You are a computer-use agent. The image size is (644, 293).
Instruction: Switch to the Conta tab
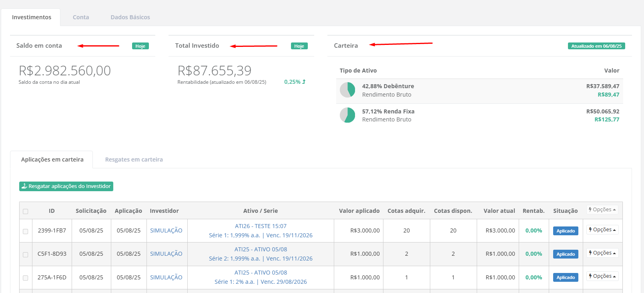point(81,17)
